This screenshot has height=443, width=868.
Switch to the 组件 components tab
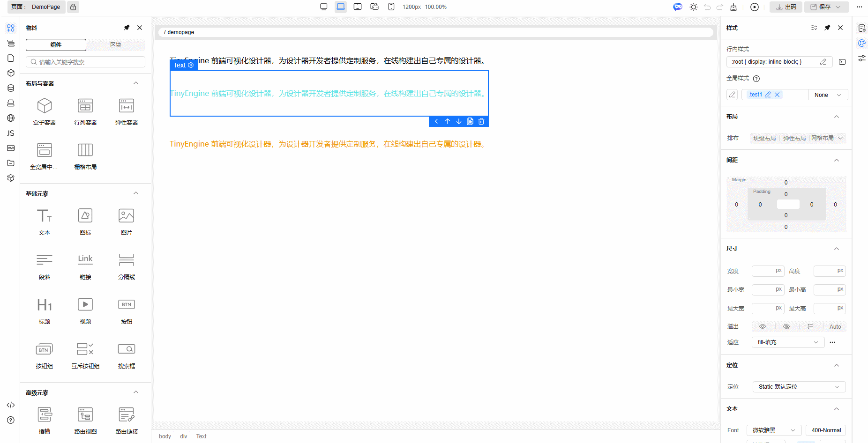tap(56, 45)
